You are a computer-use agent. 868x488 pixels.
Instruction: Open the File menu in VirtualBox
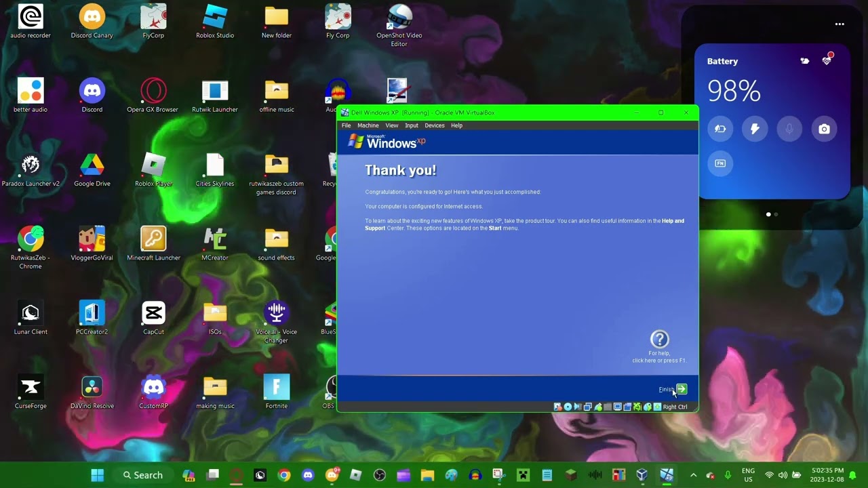(346, 125)
